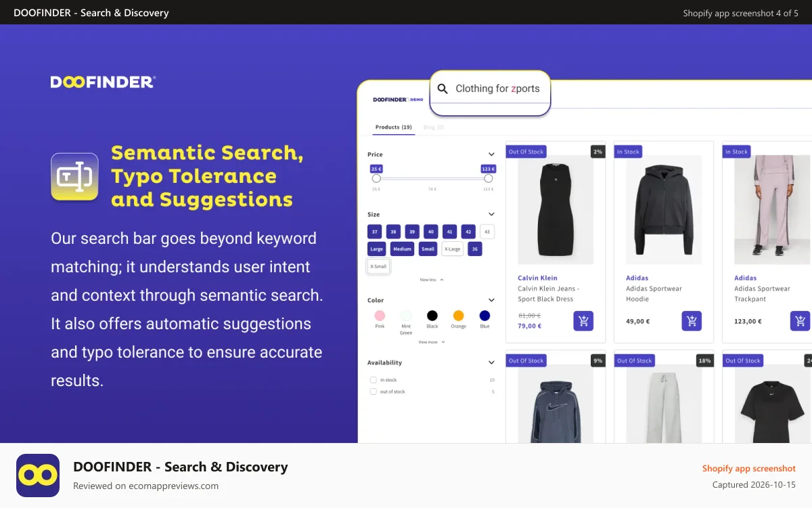Click the semantic search text-cursor icon

(x=74, y=177)
